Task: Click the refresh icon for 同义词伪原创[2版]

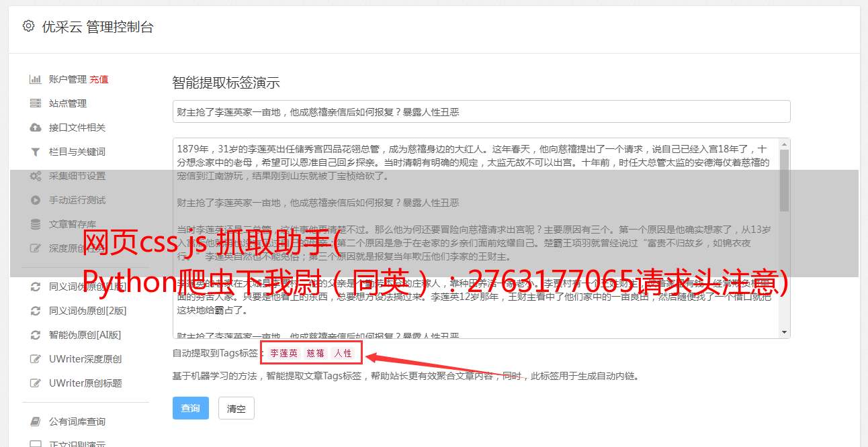Action: click(36, 311)
